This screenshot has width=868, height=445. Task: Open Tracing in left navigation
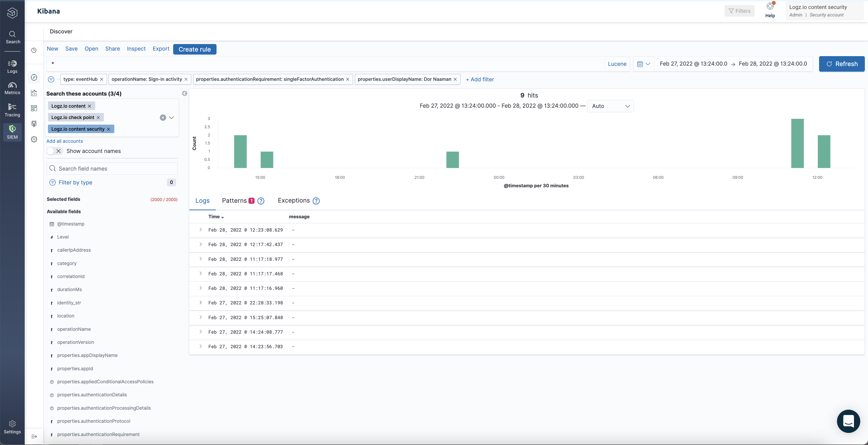pyautogui.click(x=12, y=110)
